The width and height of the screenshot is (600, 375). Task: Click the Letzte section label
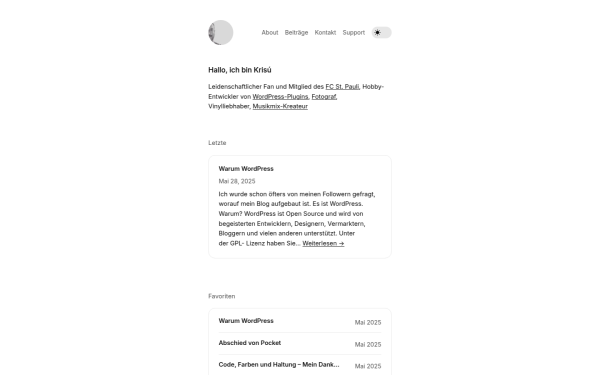coord(217,143)
